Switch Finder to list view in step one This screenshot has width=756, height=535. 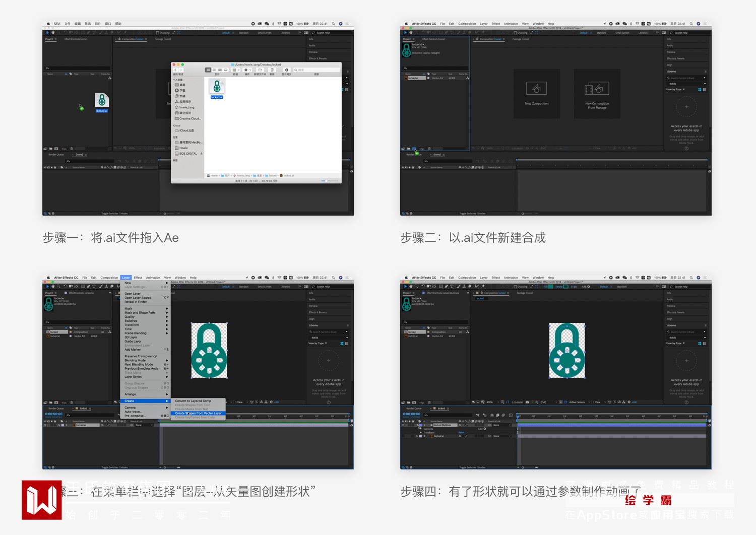pyautogui.click(x=214, y=70)
